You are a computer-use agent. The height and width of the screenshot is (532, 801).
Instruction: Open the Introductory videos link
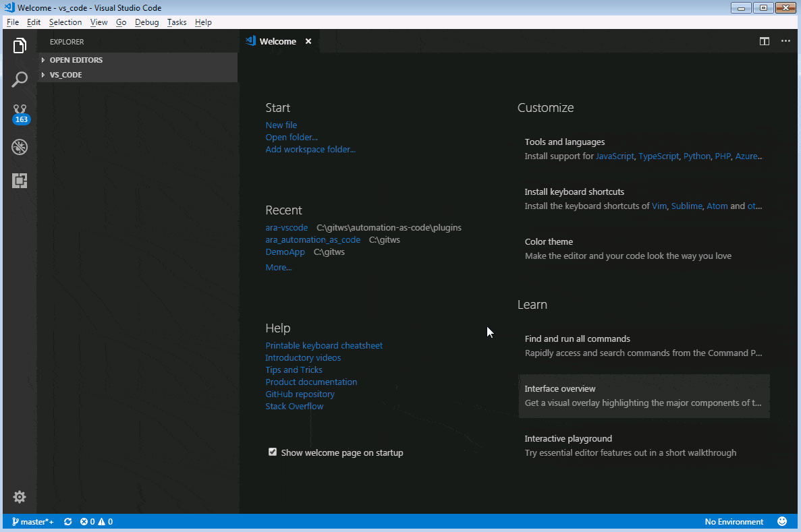(303, 357)
